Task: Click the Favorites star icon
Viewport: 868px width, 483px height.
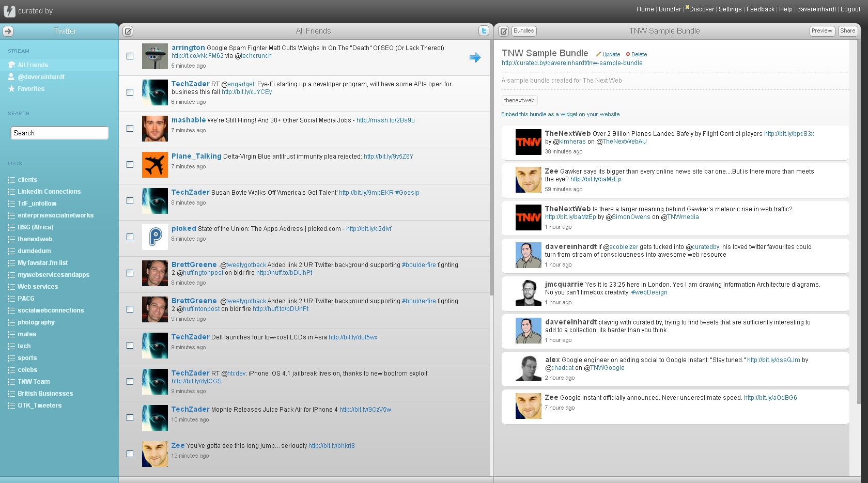Action: tap(11, 89)
